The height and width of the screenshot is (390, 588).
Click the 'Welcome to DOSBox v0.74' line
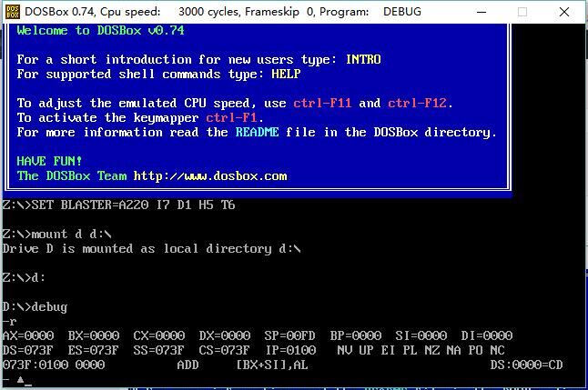(x=100, y=30)
